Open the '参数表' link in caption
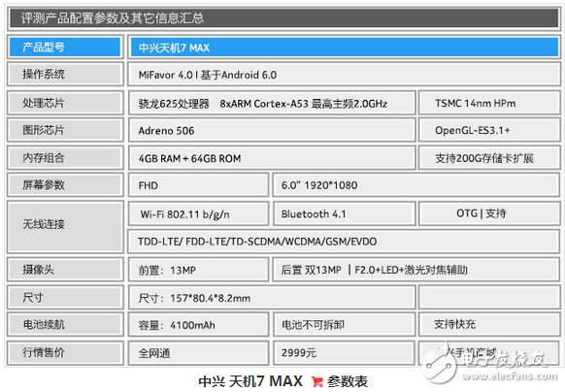The width and height of the screenshot is (565, 392). [347, 382]
